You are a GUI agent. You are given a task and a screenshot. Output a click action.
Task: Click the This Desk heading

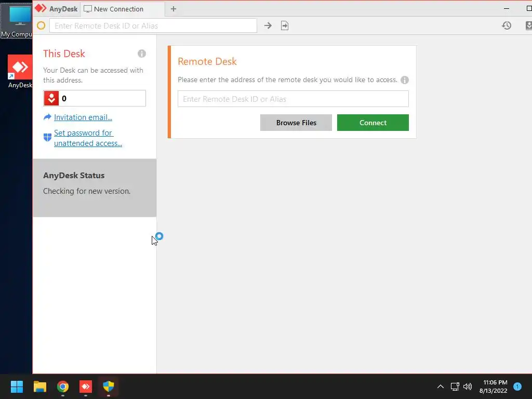[64, 54]
